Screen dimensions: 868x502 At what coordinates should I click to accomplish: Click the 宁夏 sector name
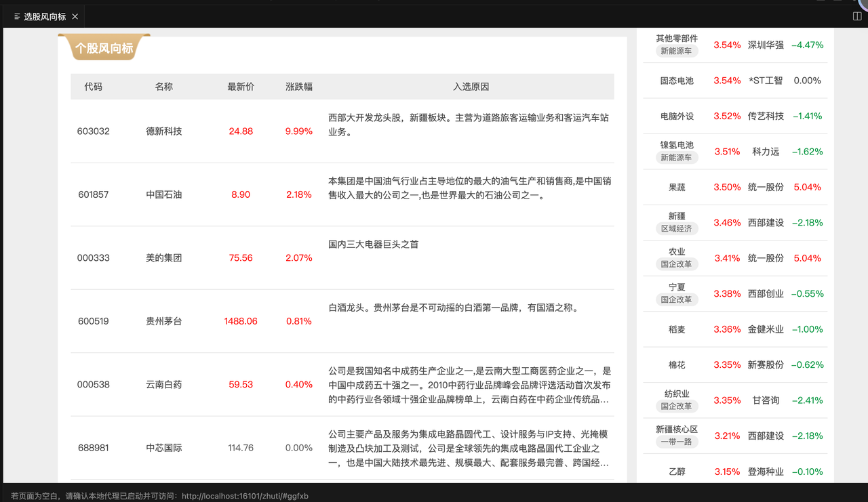[677, 287]
